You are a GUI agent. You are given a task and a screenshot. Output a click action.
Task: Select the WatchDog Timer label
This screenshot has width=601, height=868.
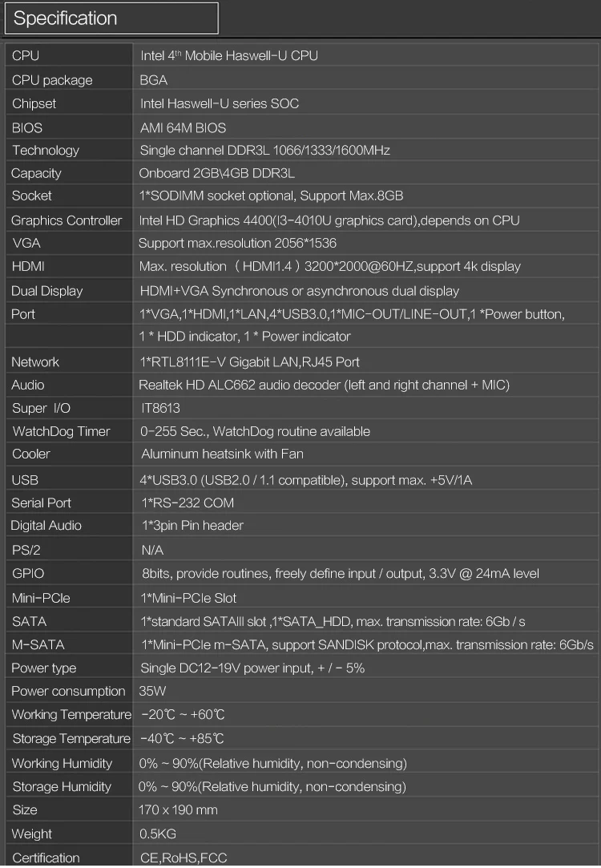(x=62, y=431)
